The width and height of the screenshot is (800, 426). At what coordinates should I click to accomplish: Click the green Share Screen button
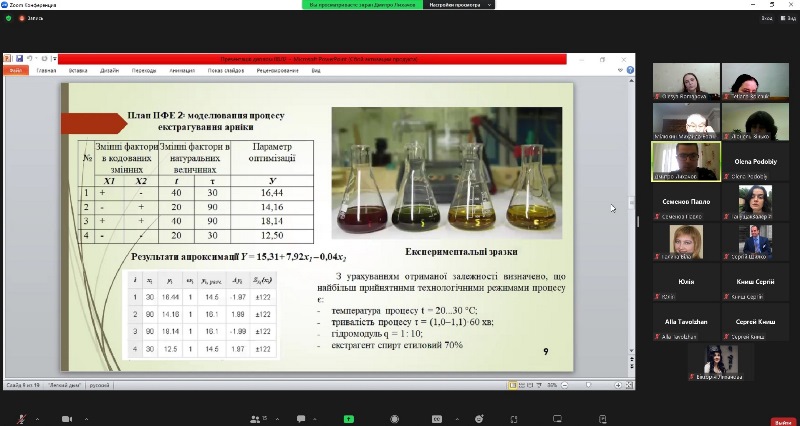[x=349, y=419]
